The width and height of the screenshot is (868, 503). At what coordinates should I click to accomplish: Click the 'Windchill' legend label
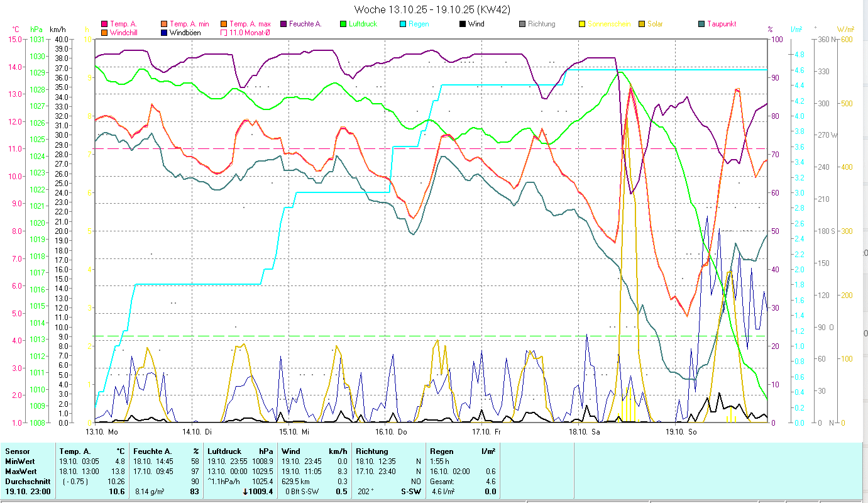tap(124, 32)
